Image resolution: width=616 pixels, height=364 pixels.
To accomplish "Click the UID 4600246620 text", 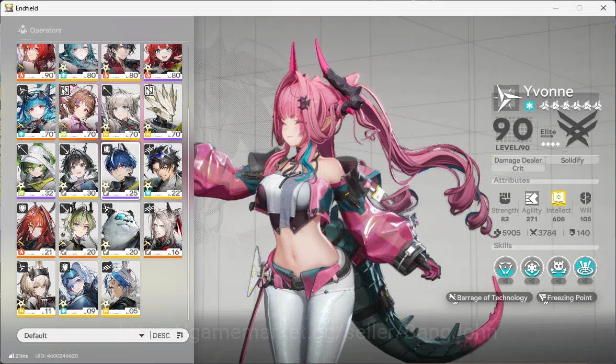I will click(x=56, y=356).
